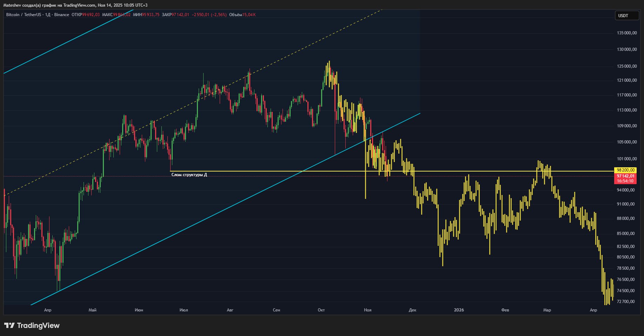Image resolution: width=644 pixels, height=336 pixels.
Task: Click the МАКС high price value in the legend
Action: coord(122,15)
